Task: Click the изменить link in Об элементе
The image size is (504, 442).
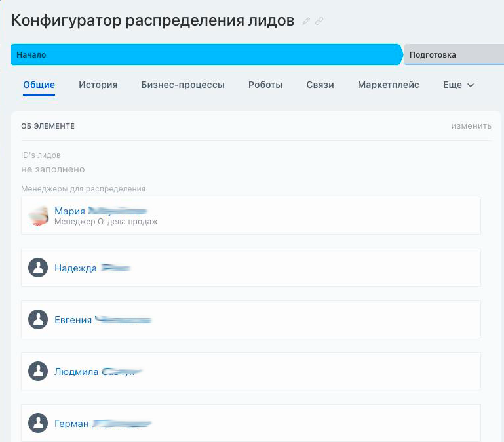Action: pos(471,126)
